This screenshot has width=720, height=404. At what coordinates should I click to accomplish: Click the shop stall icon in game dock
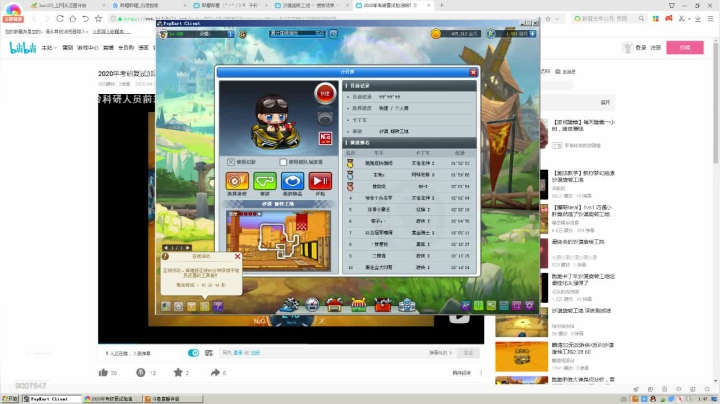pyautogui.click(x=358, y=304)
